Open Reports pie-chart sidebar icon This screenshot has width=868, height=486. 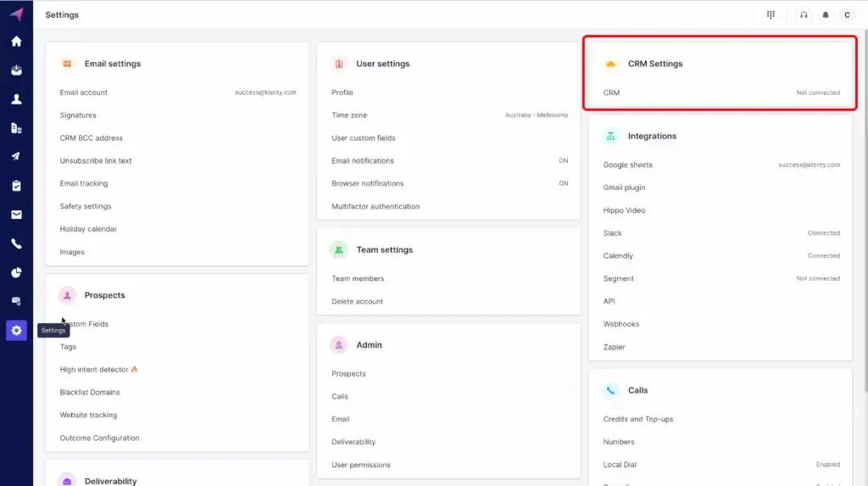coord(17,272)
